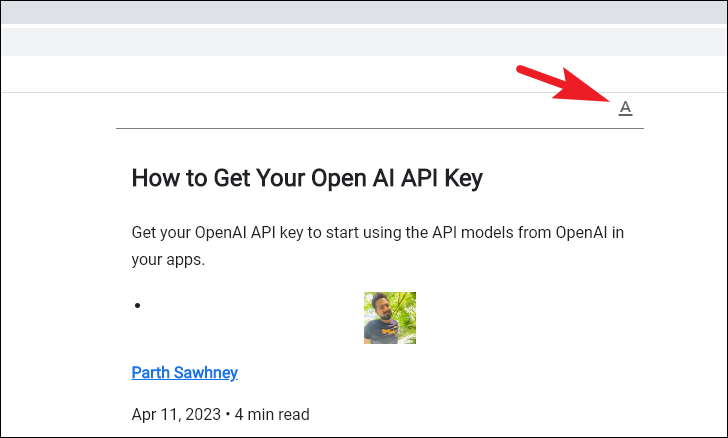Click the description line starting 'Get your OpenAI'
The height and width of the screenshot is (438, 728).
pos(377,232)
